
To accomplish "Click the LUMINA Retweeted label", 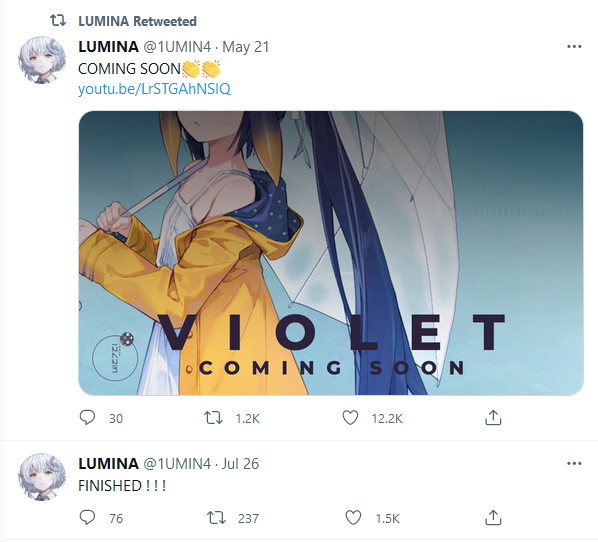I will pos(137,21).
